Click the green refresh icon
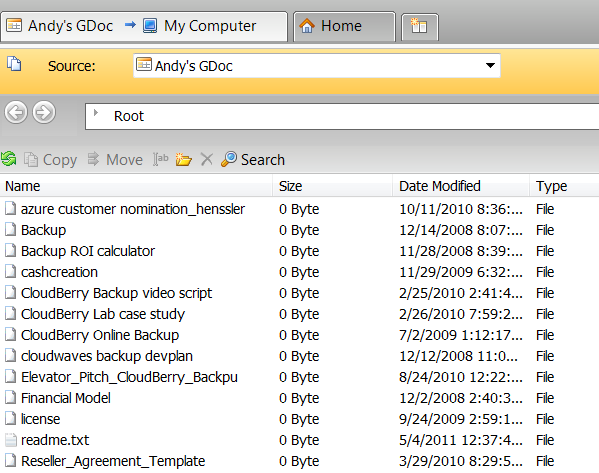The image size is (599, 473). tap(8, 159)
